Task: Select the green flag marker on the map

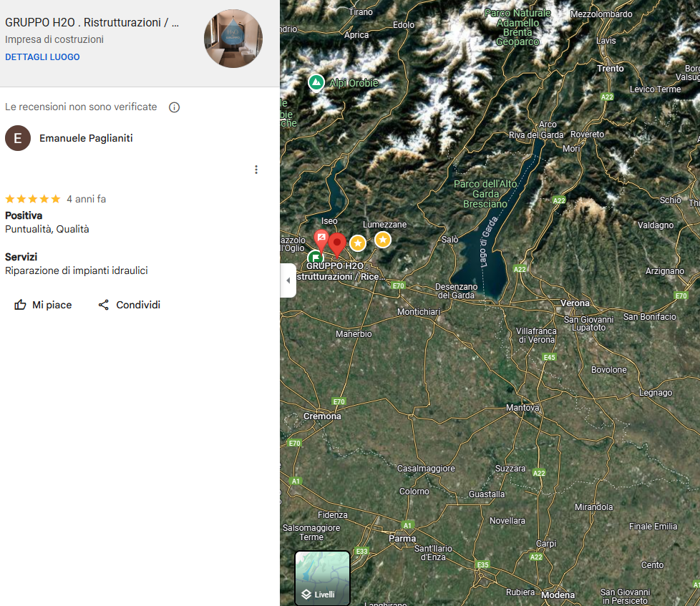Action: 315,258
